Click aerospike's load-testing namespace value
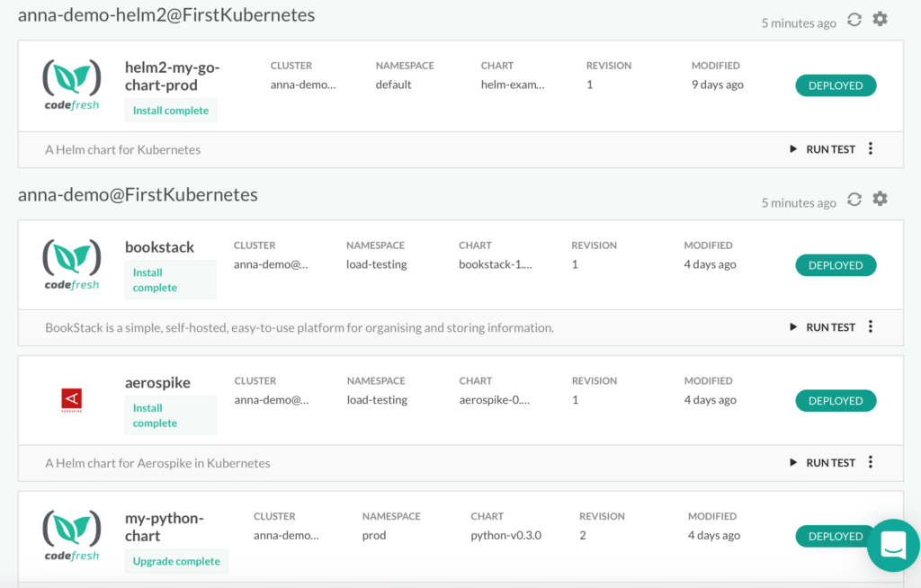Image resolution: width=921 pixels, height=588 pixels. click(x=377, y=400)
